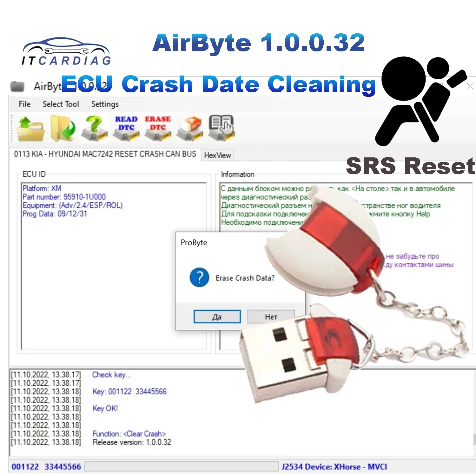Cancel the dialog with Нет button
This screenshot has height=476, width=476.
[x=271, y=316]
